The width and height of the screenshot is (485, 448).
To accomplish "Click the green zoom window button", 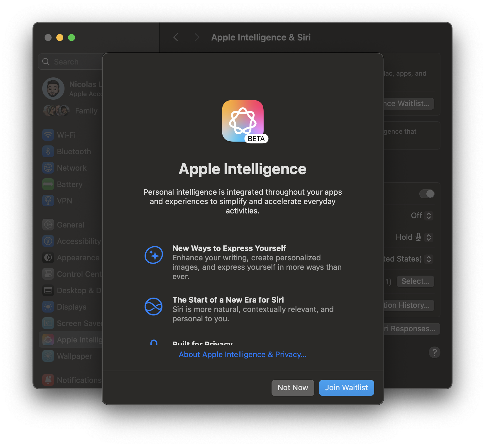I will coord(72,38).
